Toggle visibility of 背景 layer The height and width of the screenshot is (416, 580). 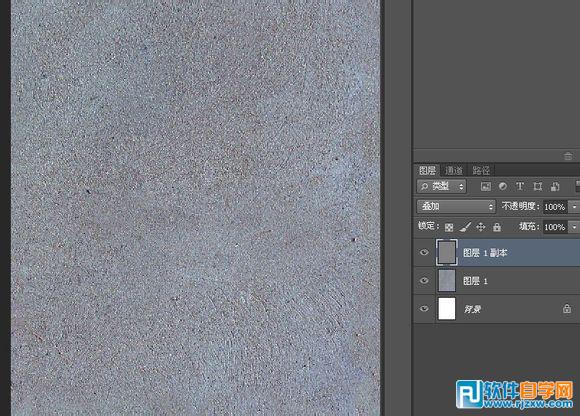coord(424,308)
